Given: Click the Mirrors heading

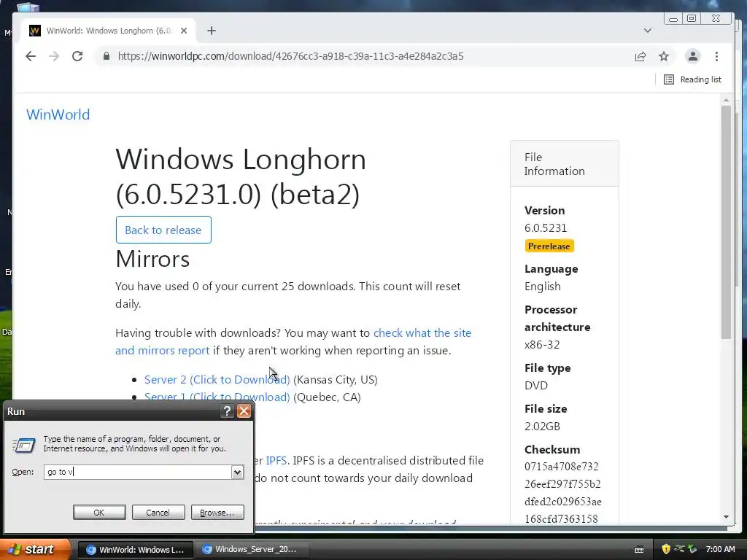Looking at the screenshot, I should (152, 259).
